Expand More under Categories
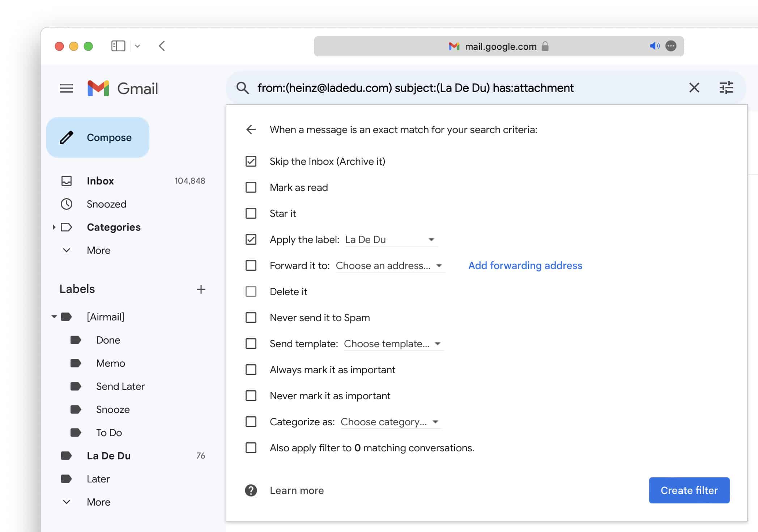The image size is (758, 532). point(98,250)
